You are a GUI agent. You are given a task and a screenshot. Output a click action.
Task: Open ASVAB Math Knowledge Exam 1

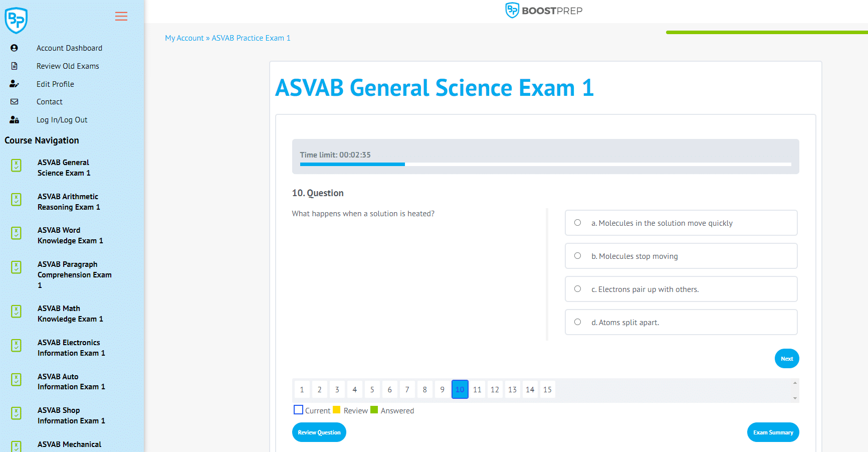click(x=70, y=313)
